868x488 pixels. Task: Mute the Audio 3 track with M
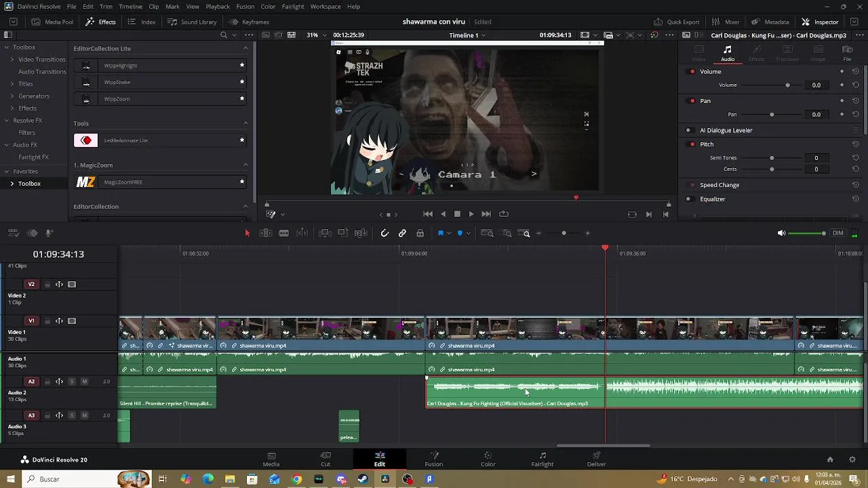click(85, 415)
